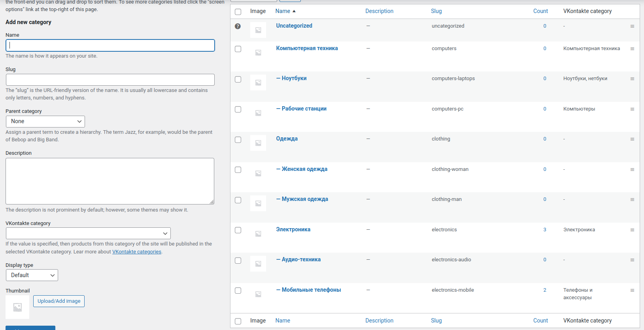Check the box for Мобильные телефоны
Image resolution: width=644 pixels, height=330 pixels.
click(x=238, y=291)
